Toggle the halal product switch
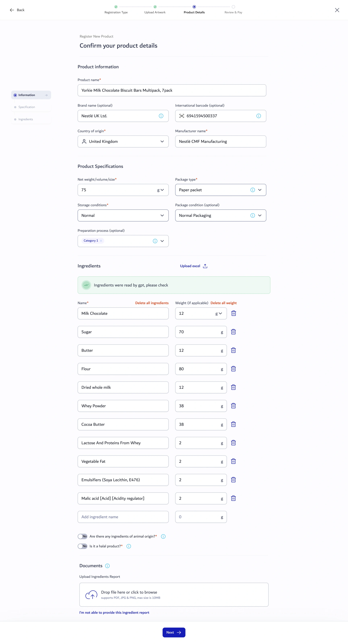Image resolution: width=348 pixels, height=644 pixels. 82,546
